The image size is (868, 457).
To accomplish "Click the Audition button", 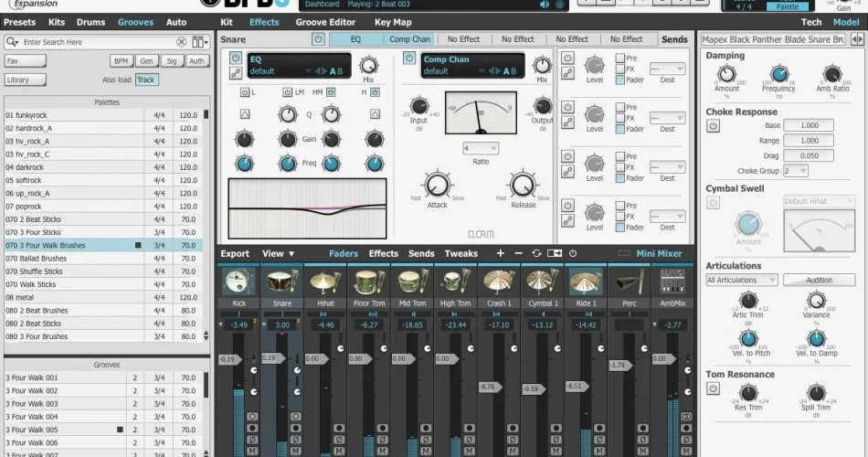I will click(820, 281).
